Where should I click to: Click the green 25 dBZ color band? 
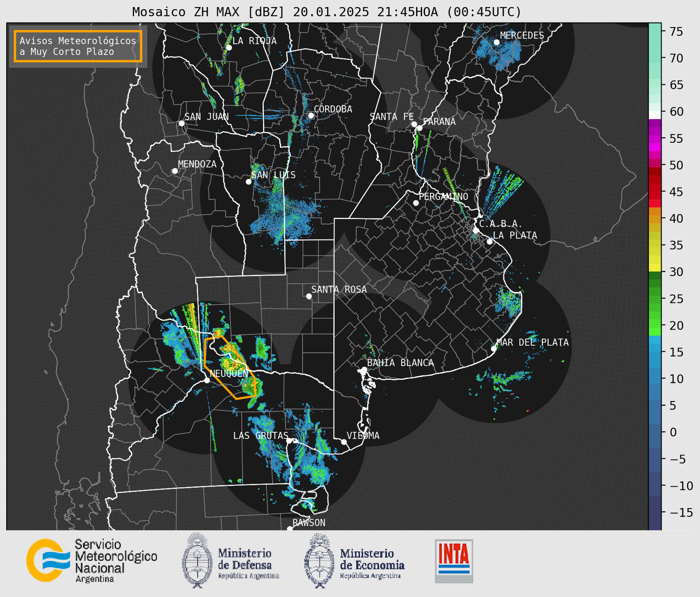point(655,298)
